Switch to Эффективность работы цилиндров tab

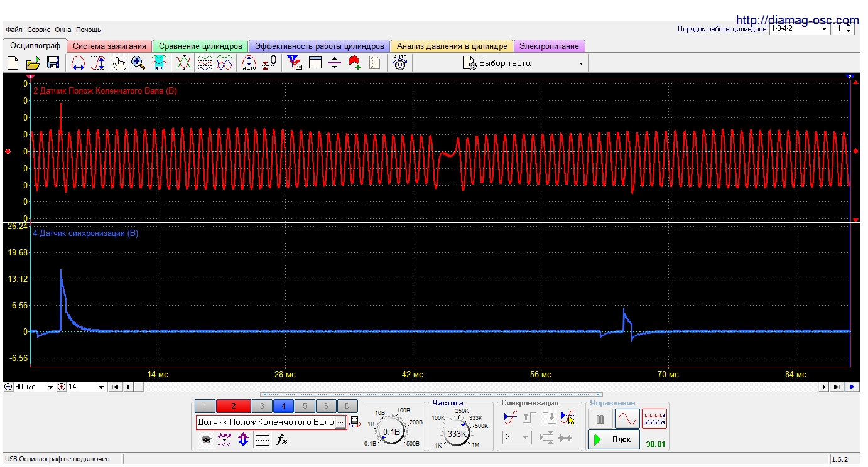click(x=319, y=46)
